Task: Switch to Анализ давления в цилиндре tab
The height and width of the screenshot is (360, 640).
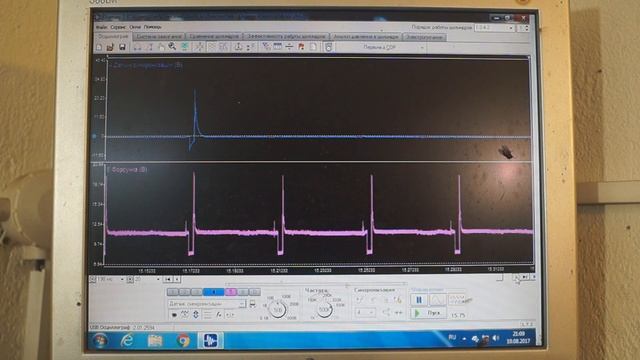Action: (x=366, y=37)
